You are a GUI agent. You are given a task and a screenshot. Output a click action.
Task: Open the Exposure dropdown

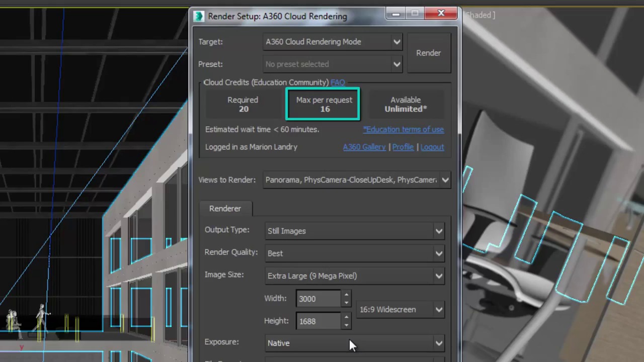(355, 343)
